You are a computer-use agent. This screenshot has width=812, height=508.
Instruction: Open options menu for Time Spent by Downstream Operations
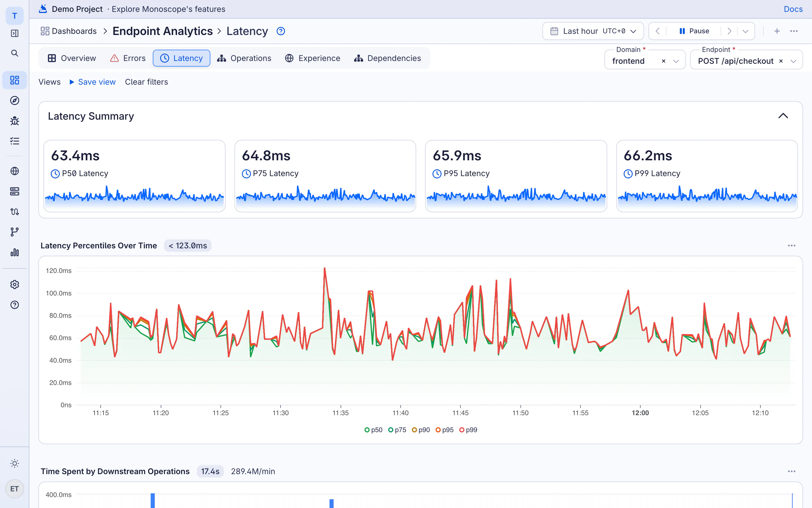click(791, 471)
